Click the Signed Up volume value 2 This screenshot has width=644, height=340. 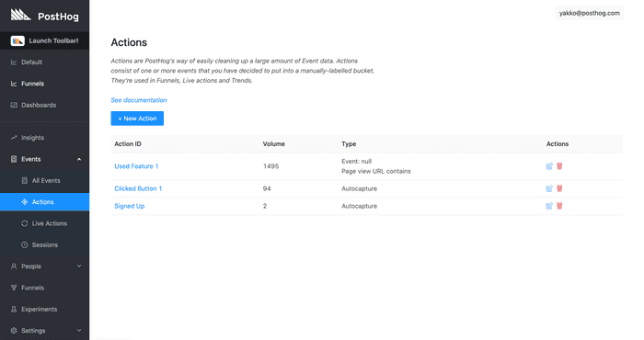coord(265,206)
